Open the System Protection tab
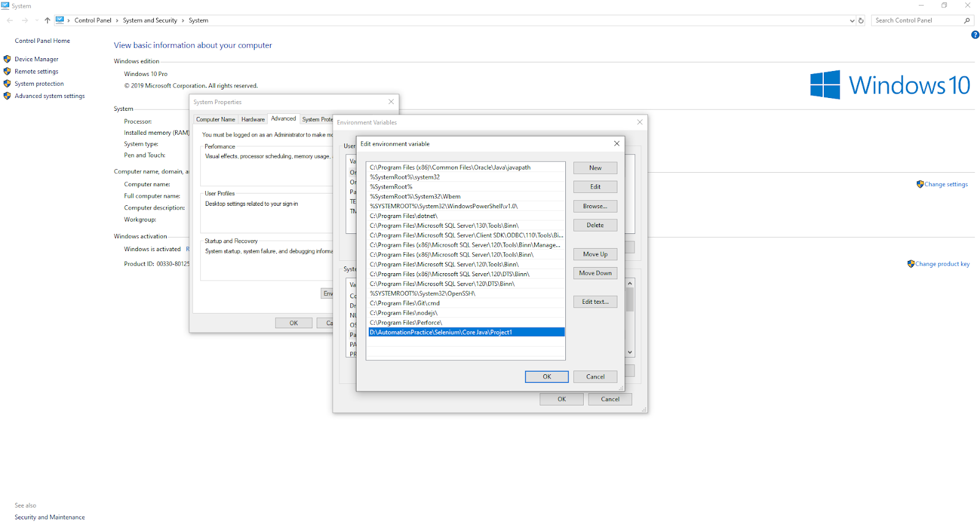Screen dimensions: 980x531 tap(317, 119)
